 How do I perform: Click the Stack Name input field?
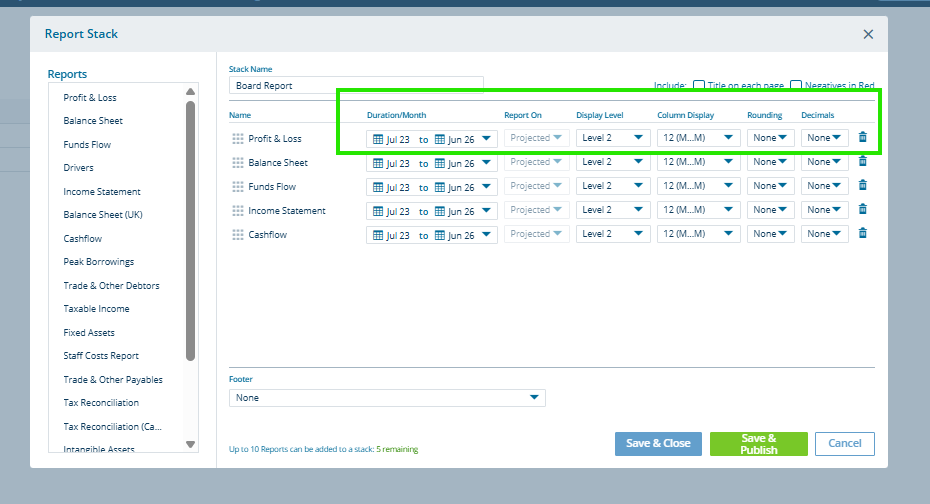[356, 86]
